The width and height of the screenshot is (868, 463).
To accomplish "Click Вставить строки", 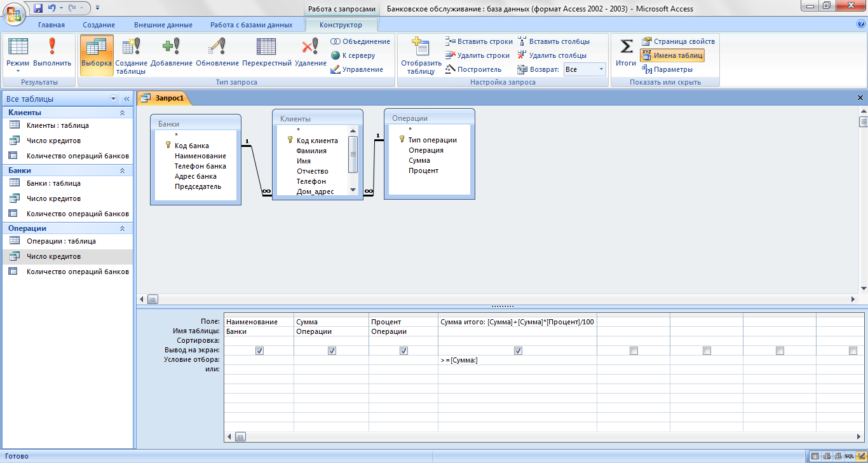I will pyautogui.click(x=478, y=41).
